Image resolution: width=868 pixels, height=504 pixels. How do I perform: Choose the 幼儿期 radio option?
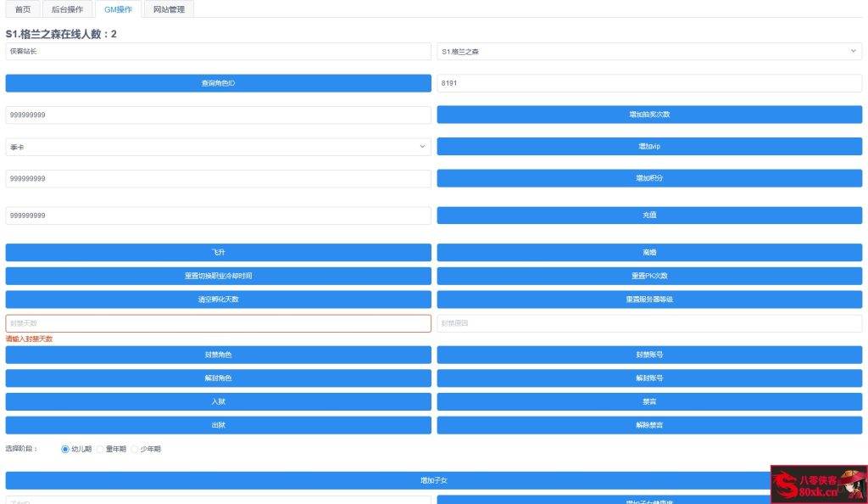point(65,448)
